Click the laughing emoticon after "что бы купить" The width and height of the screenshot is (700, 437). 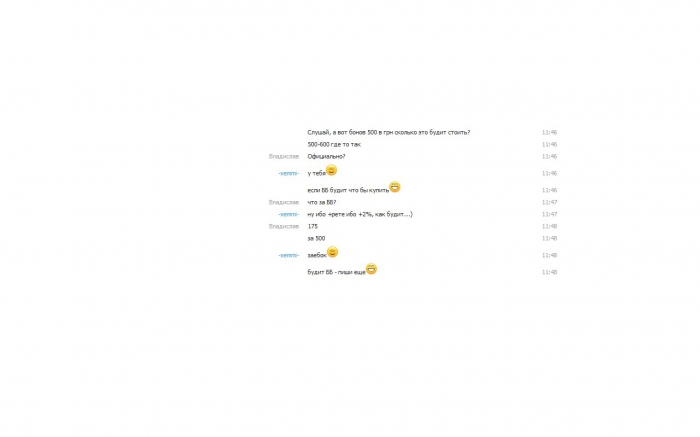click(x=395, y=187)
